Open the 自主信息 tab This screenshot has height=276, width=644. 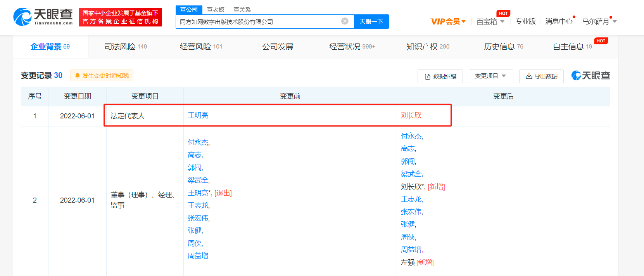572,47
